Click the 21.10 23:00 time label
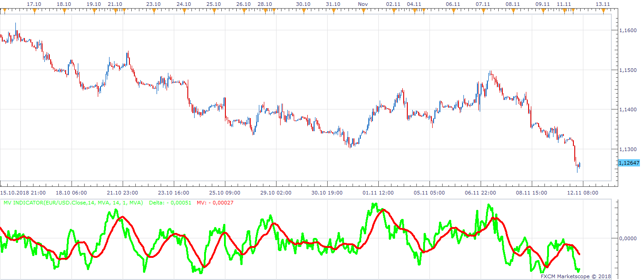This screenshot has height=280, width=644. tap(123, 192)
